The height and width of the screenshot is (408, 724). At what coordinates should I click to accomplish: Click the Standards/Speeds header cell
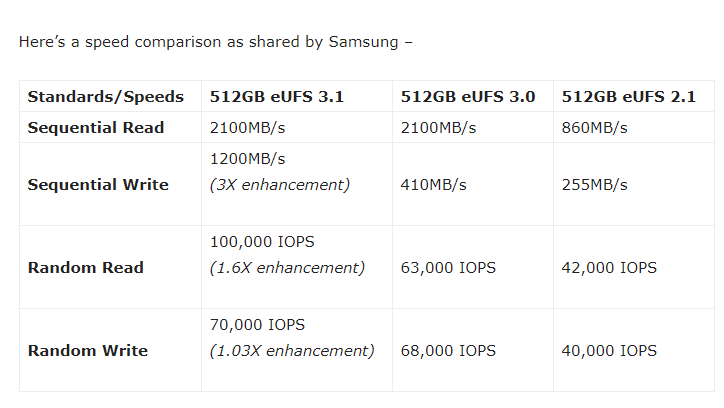tap(106, 97)
